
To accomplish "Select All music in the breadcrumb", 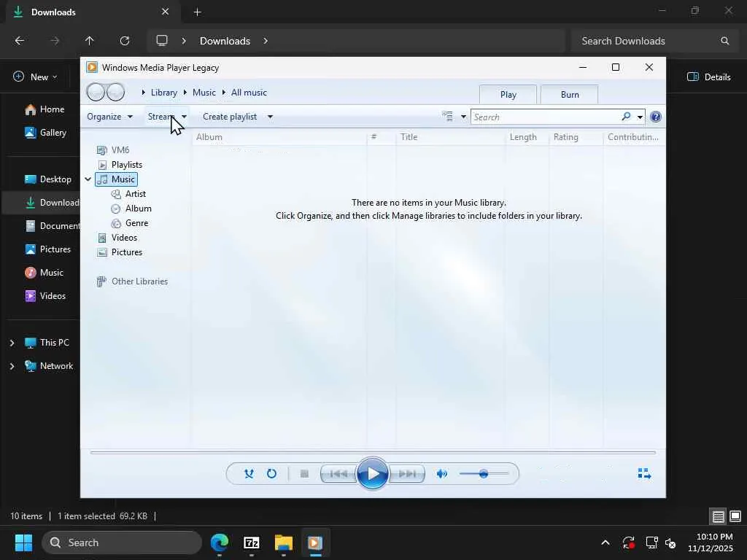I will 249,93.
